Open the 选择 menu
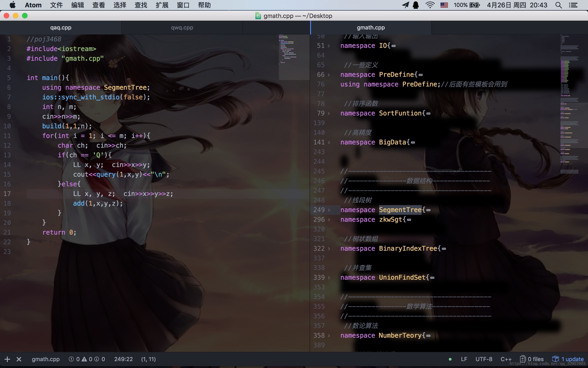 tap(120, 5)
